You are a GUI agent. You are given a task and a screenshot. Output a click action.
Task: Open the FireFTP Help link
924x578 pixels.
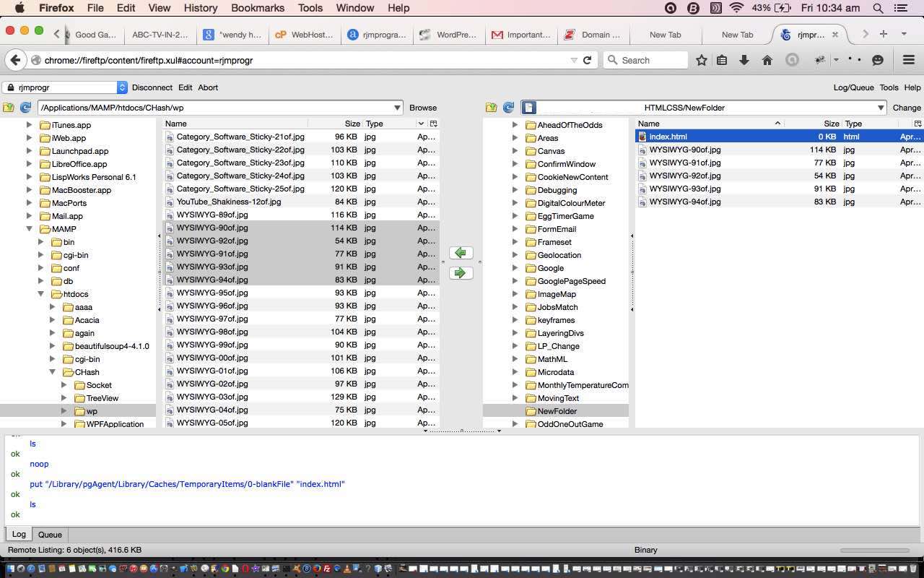click(912, 87)
